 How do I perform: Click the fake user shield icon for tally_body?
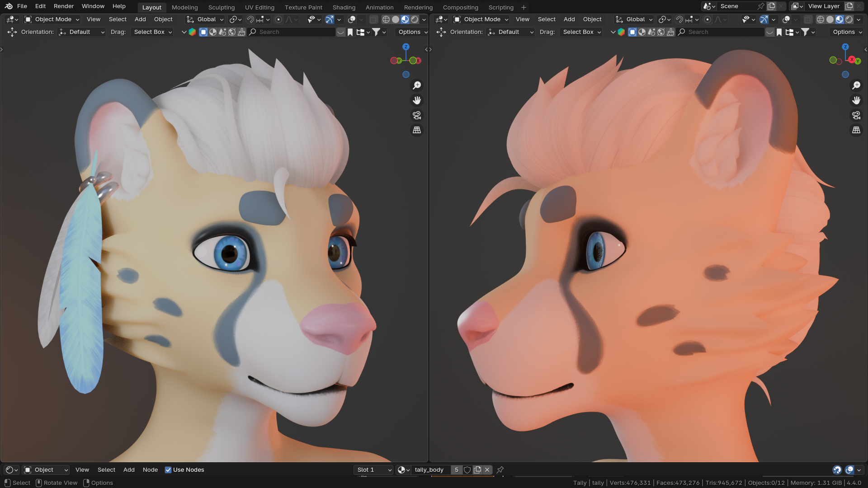(x=467, y=470)
